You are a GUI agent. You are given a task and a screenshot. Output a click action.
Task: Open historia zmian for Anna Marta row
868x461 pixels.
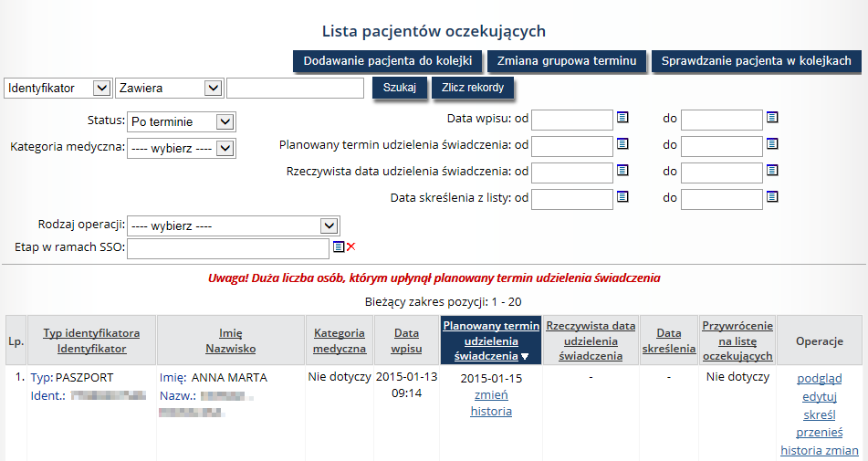click(x=820, y=450)
